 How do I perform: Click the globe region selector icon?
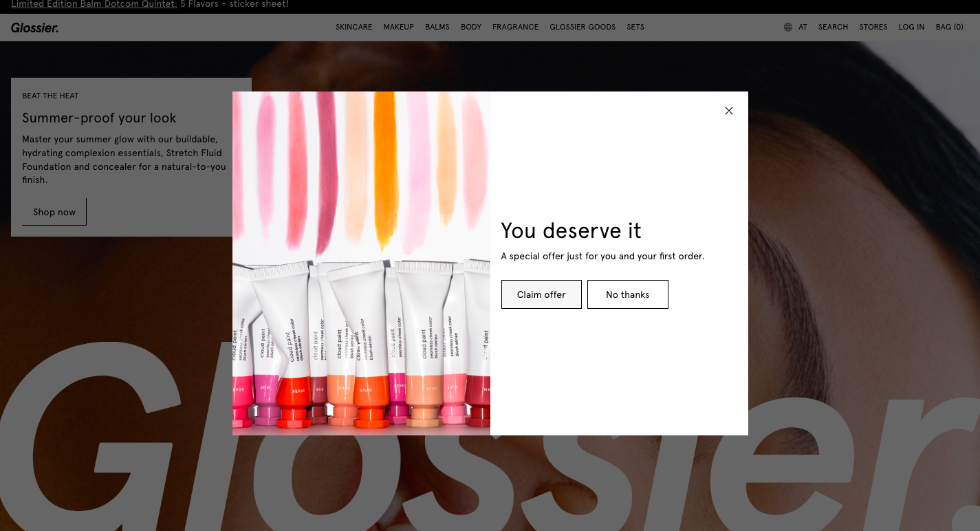point(788,28)
